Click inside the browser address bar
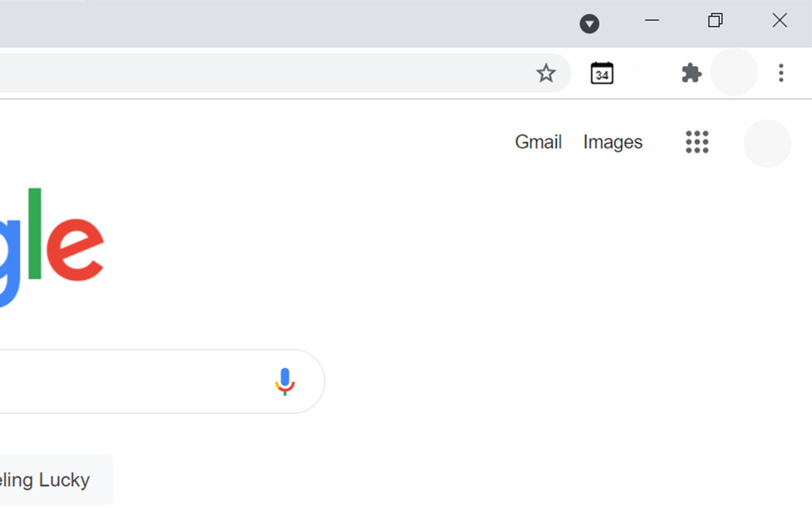This screenshot has height=508, width=812. [x=260, y=73]
